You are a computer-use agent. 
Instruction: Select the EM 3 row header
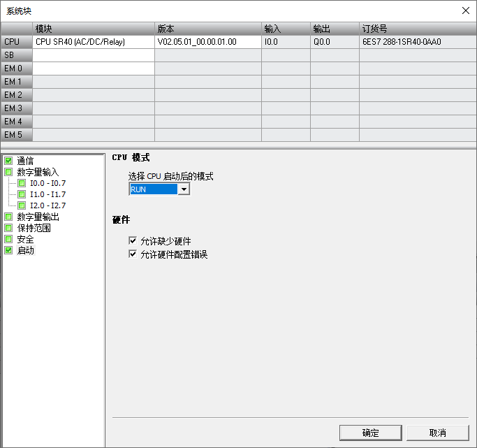pos(17,108)
